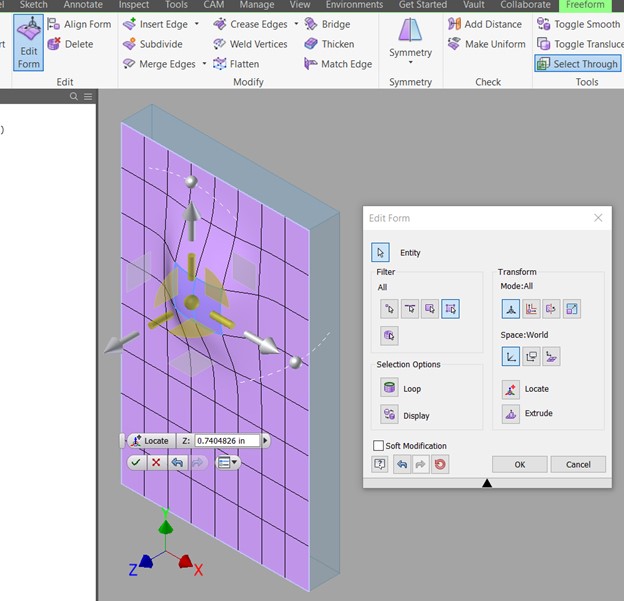The width and height of the screenshot is (624, 601).
Task: Choose World space coordinate option
Action: pos(511,356)
